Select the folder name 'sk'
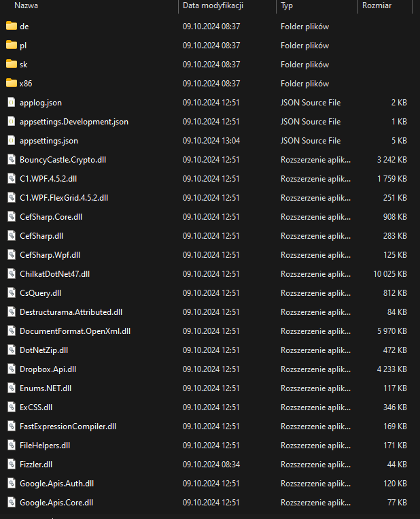420x519 pixels. [x=24, y=65]
